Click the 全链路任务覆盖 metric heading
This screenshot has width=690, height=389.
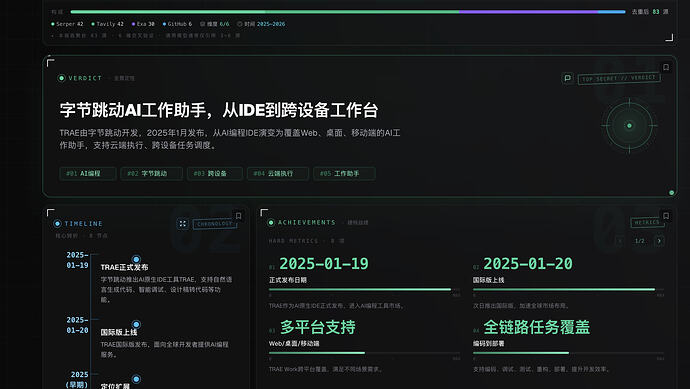click(x=536, y=327)
